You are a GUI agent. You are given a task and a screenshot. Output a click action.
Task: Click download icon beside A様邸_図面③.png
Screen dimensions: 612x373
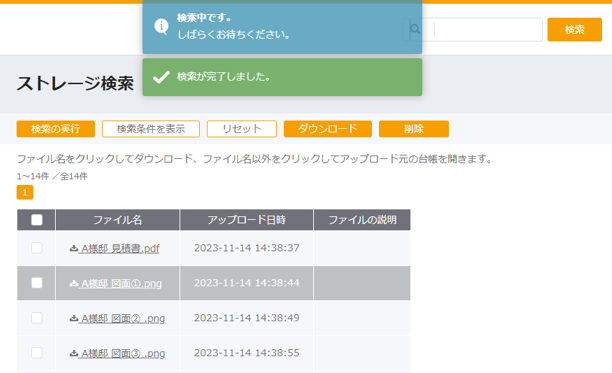74,353
